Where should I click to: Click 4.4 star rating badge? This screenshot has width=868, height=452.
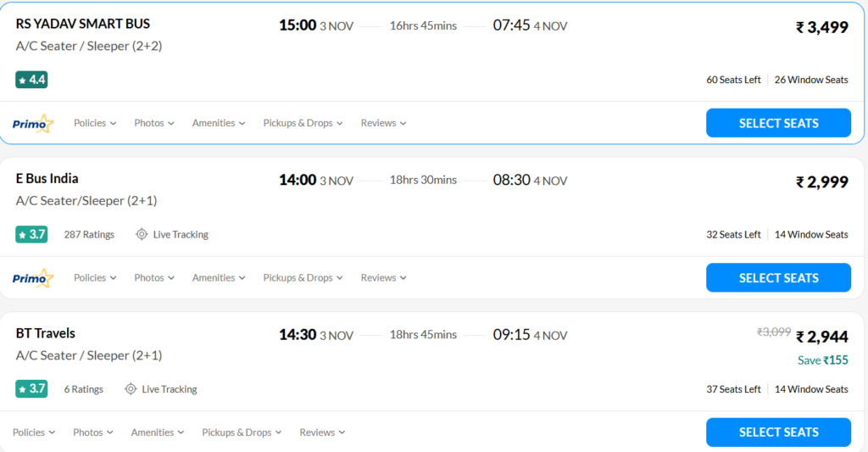coord(31,80)
